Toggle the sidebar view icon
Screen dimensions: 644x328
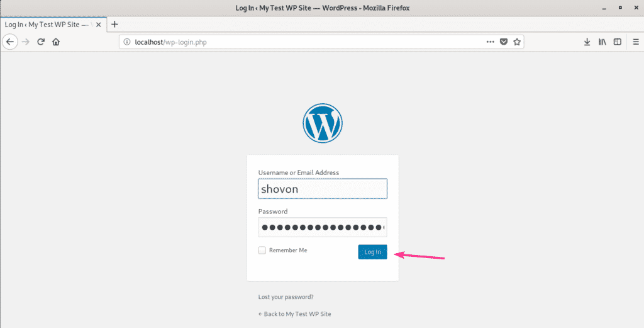[x=618, y=42]
